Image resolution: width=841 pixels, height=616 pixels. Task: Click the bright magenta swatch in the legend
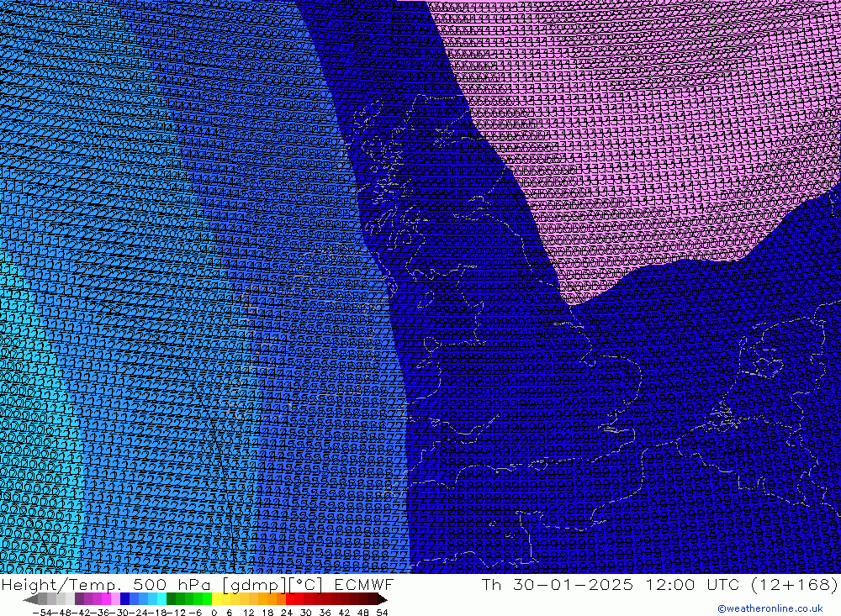point(106,599)
